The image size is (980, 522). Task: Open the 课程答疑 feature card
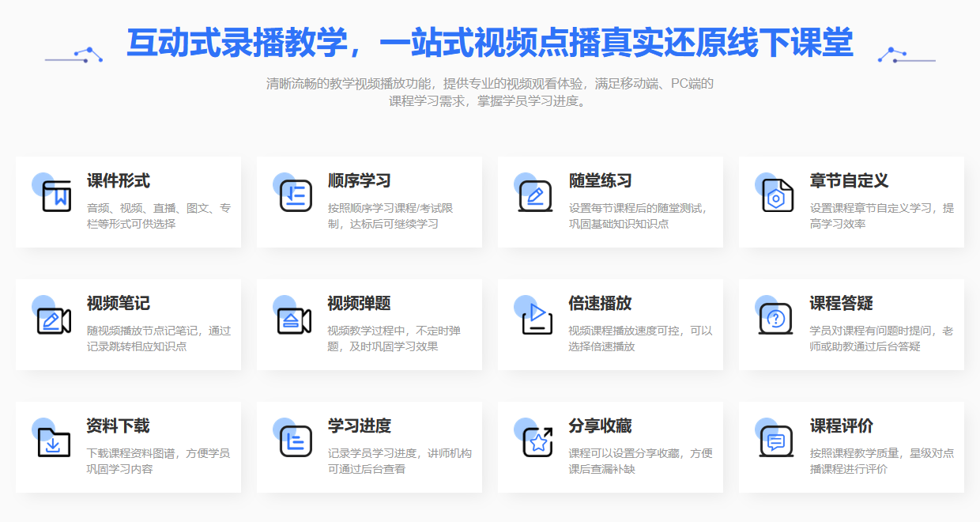point(851,324)
